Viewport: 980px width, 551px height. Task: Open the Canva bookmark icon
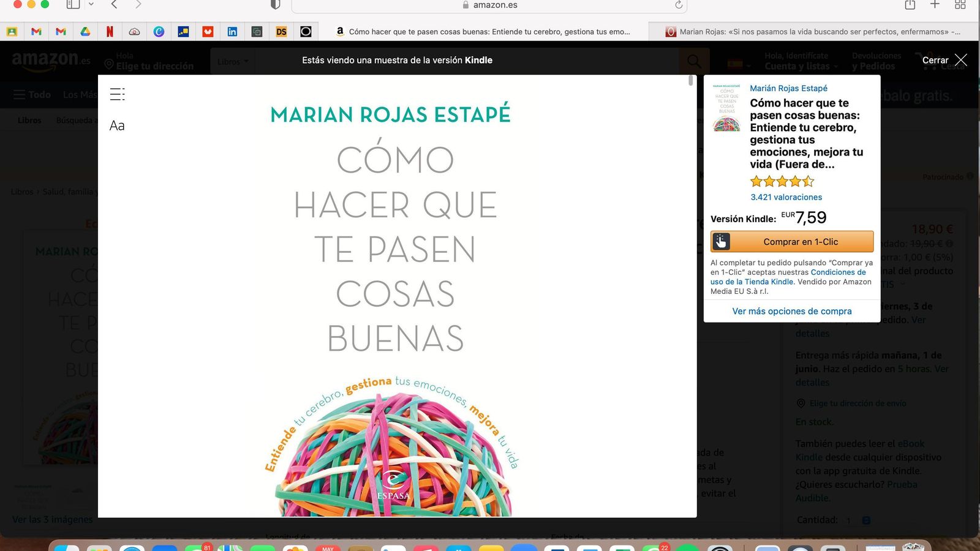click(x=159, y=31)
